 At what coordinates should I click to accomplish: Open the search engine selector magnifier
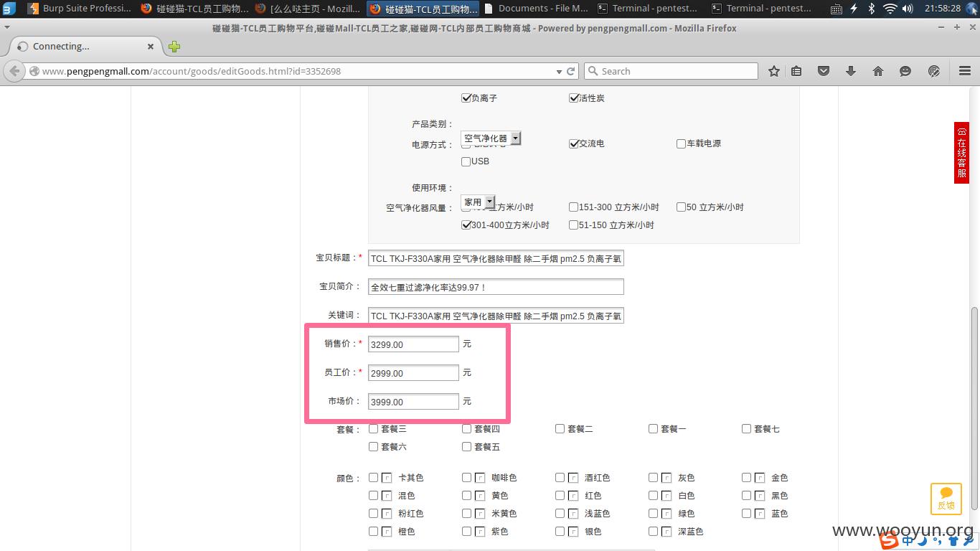pyautogui.click(x=593, y=71)
